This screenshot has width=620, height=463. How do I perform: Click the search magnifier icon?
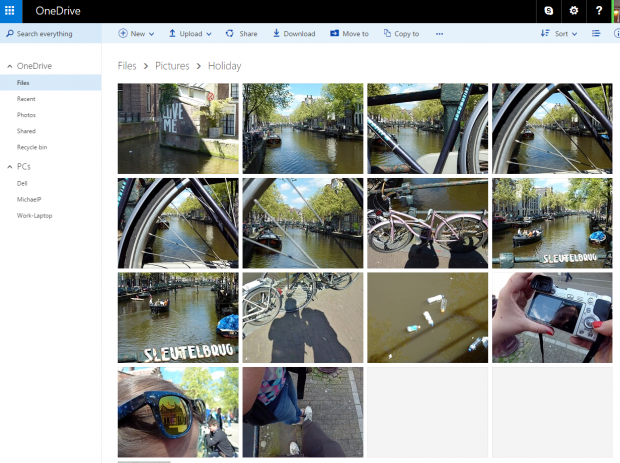coord(10,34)
